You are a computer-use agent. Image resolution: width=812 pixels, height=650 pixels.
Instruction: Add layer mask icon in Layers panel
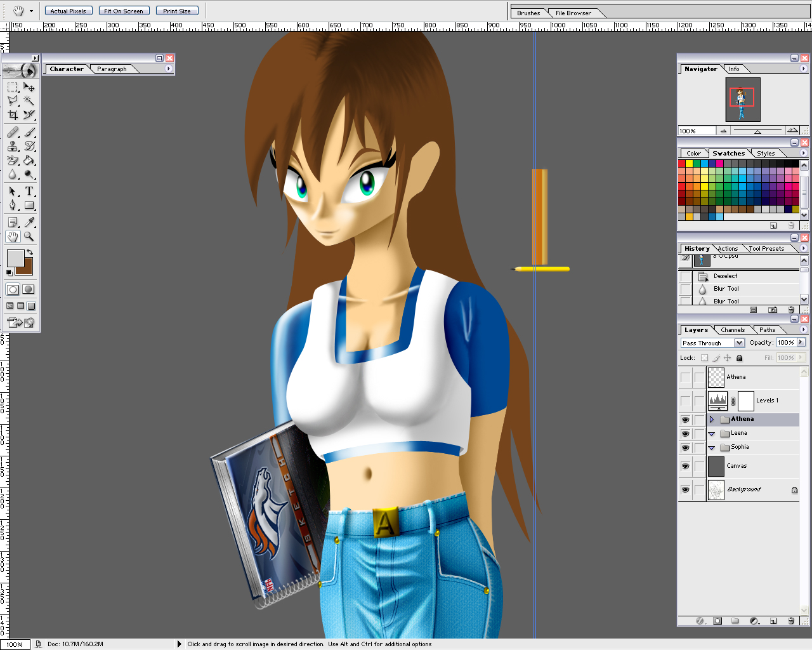[x=717, y=621]
